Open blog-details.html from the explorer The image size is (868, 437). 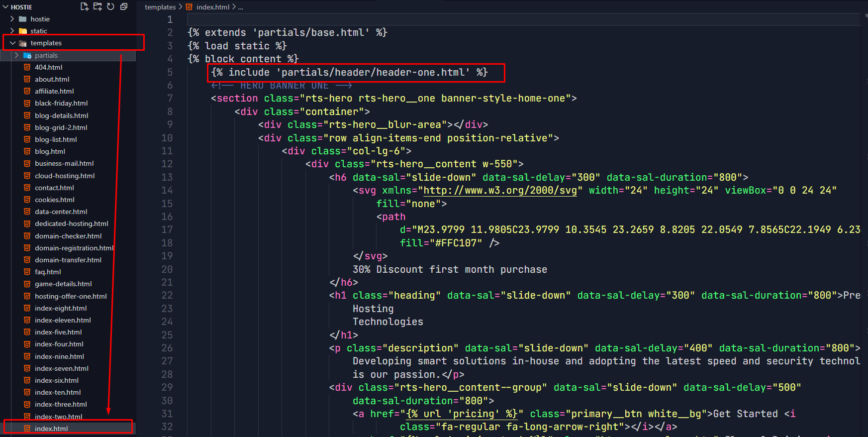click(61, 115)
